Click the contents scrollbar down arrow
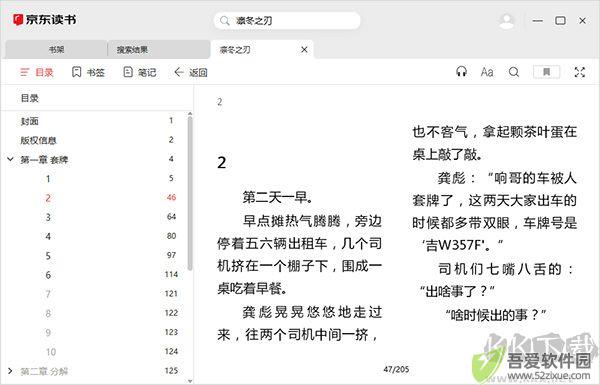Image resolution: width=600 pixels, height=385 pixels. click(190, 381)
